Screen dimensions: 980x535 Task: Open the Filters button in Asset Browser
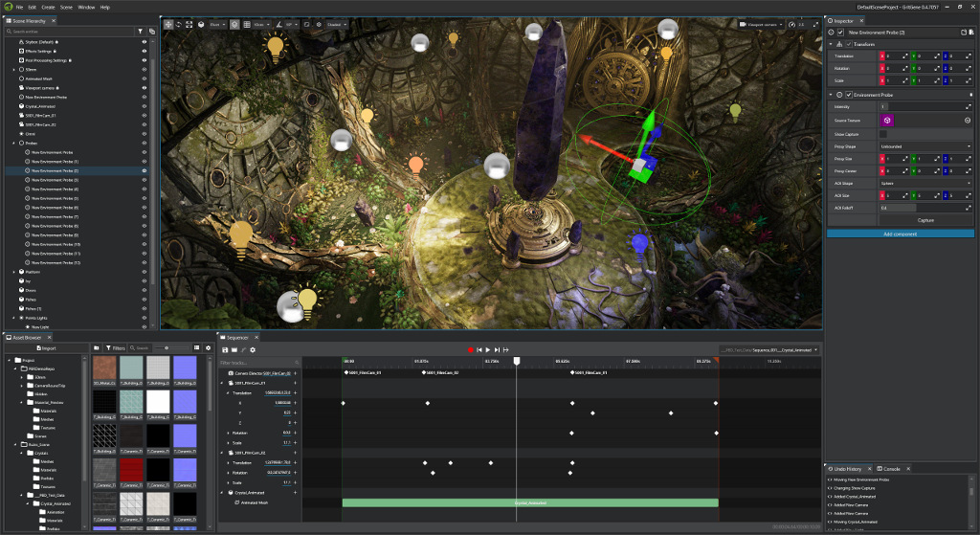point(115,347)
